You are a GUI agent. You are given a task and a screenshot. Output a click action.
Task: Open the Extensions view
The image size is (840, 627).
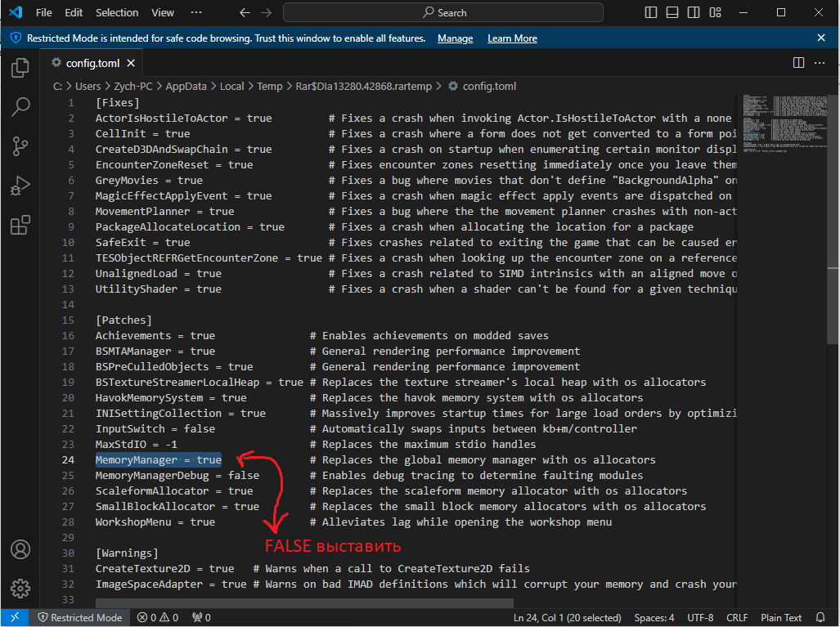20,225
